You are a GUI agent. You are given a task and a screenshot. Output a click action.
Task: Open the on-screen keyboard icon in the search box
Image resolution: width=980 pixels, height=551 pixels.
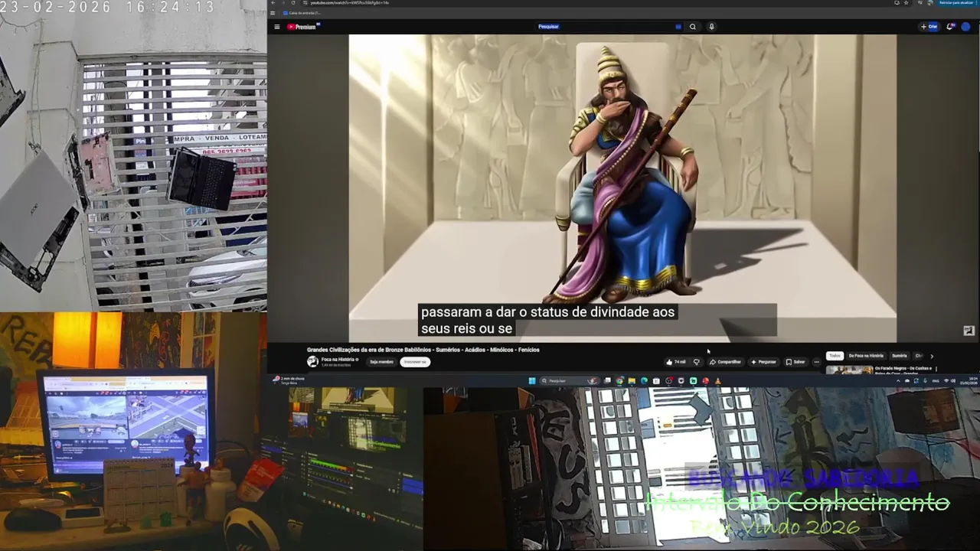pyautogui.click(x=678, y=27)
